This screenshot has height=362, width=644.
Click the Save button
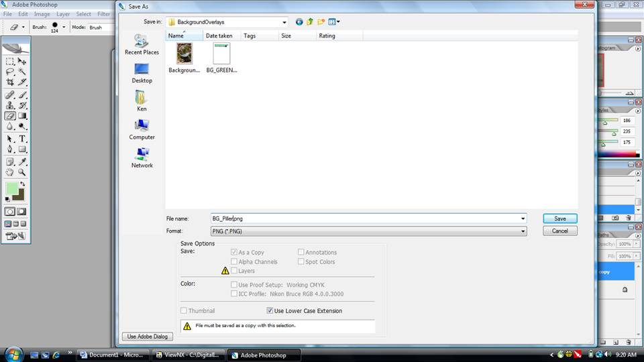coord(559,219)
